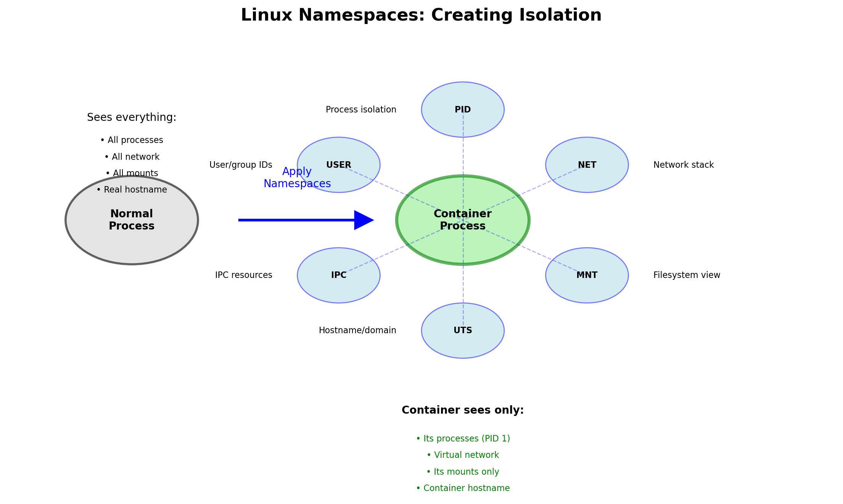Click the User/group IDs label
Screen dimensions: 843x504
[241, 165]
